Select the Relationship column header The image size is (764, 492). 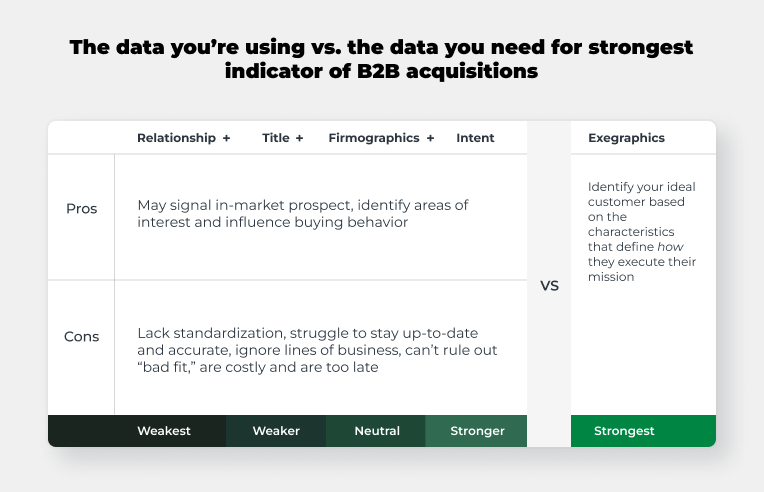[x=176, y=138]
